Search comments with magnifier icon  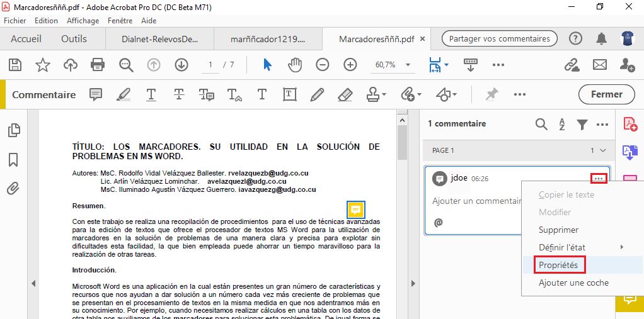coord(542,124)
